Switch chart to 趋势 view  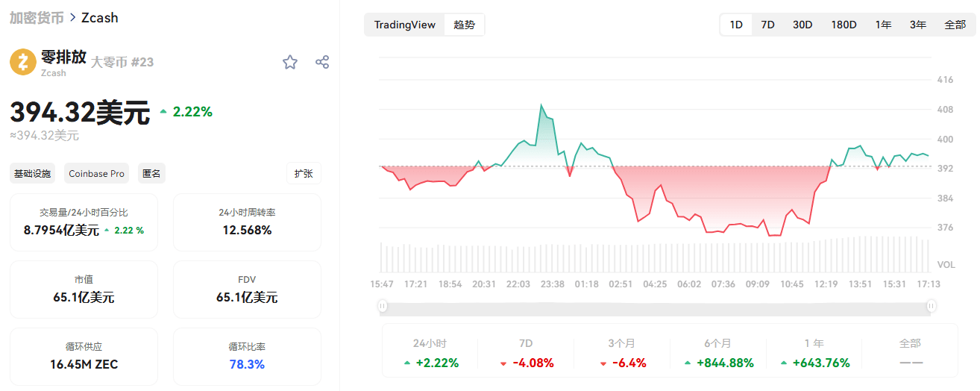coord(464,25)
